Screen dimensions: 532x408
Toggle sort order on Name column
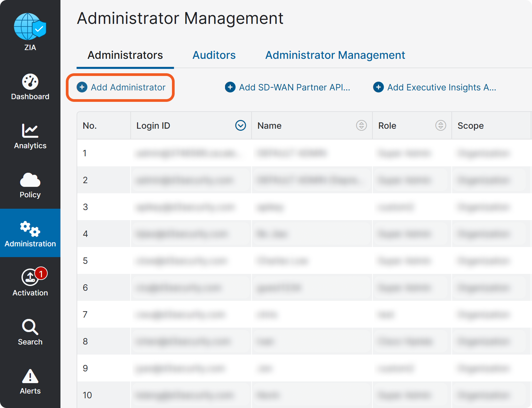click(361, 125)
